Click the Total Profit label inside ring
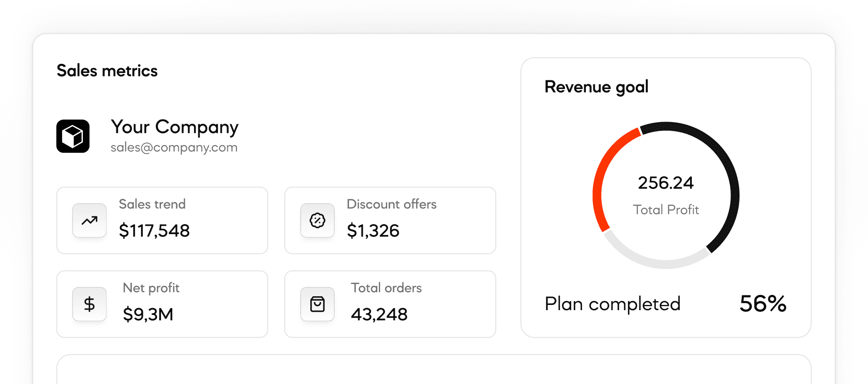This screenshot has height=384, width=868. [x=666, y=210]
